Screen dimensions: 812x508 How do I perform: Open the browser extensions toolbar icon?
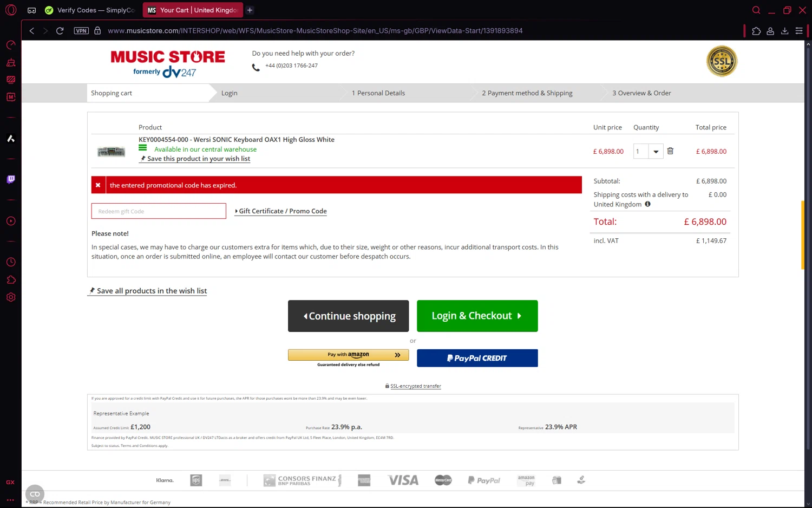(x=756, y=31)
